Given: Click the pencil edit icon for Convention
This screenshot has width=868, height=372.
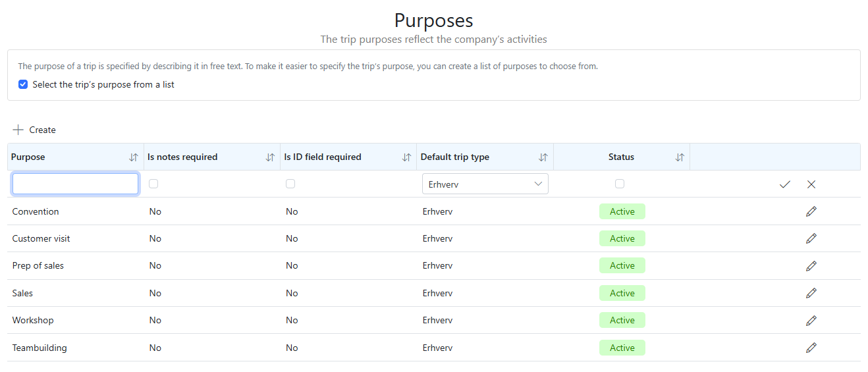Looking at the screenshot, I should point(811,211).
